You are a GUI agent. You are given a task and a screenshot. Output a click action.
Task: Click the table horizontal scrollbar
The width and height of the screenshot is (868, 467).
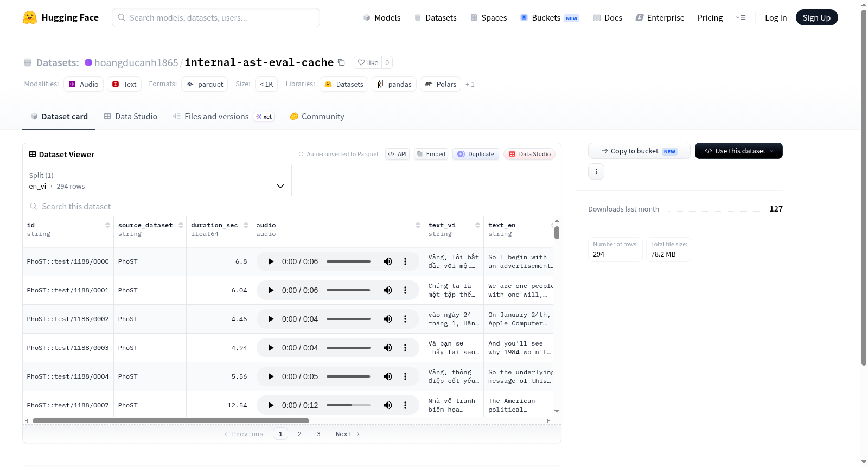click(171, 420)
